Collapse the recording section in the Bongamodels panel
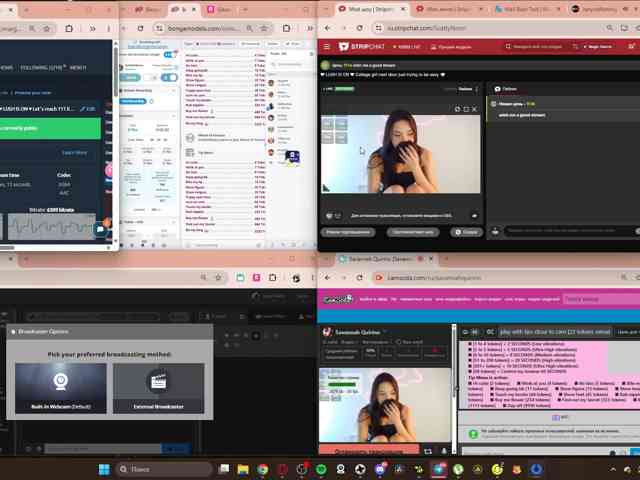The image size is (640, 480). point(174,91)
